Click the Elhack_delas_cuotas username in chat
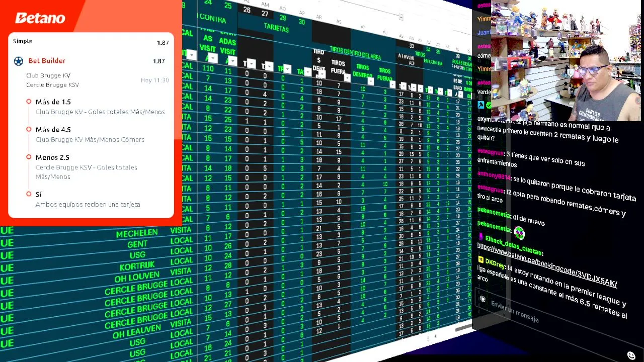The height and width of the screenshot is (362, 644). coord(514,245)
